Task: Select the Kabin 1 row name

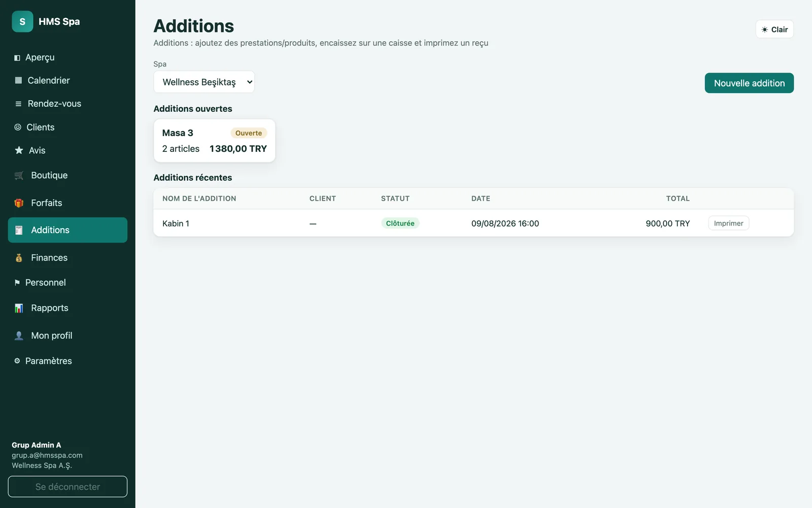Action: 176,224
